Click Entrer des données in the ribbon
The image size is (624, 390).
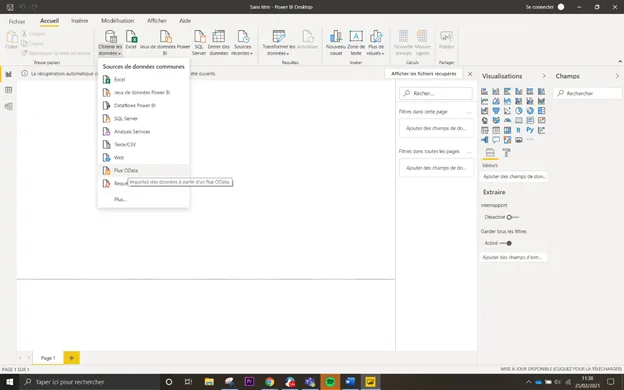tap(218, 43)
